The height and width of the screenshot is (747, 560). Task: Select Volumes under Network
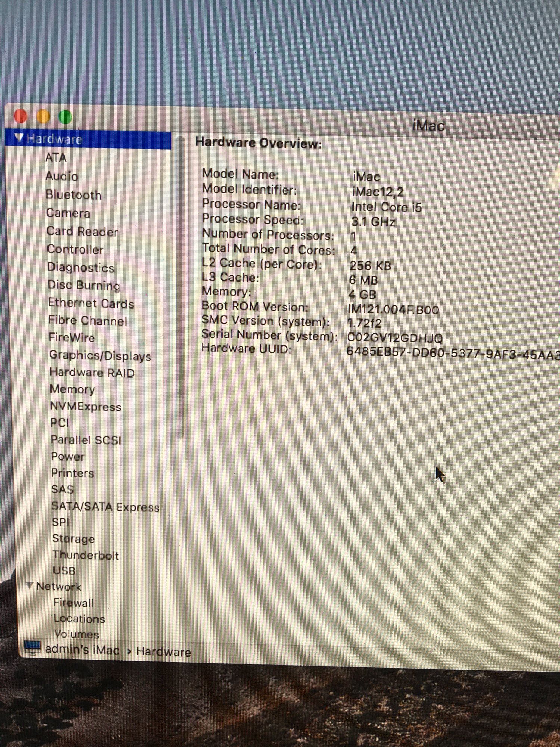(77, 634)
